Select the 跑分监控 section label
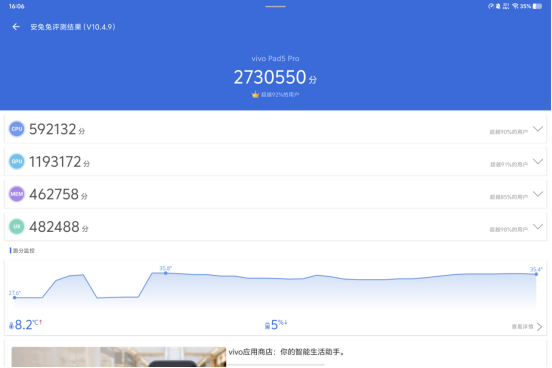The width and height of the screenshot is (552, 368). click(x=24, y=250)
